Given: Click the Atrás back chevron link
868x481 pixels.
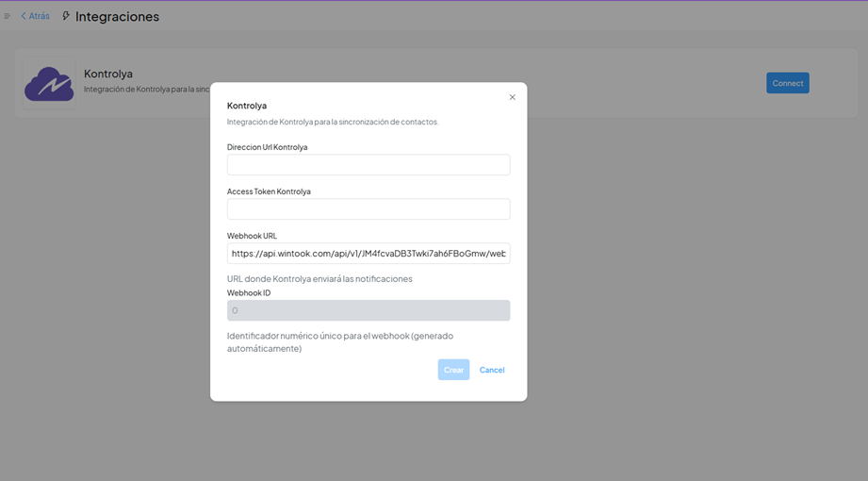Looking at the screenshot, I should (x=35, y=16).
